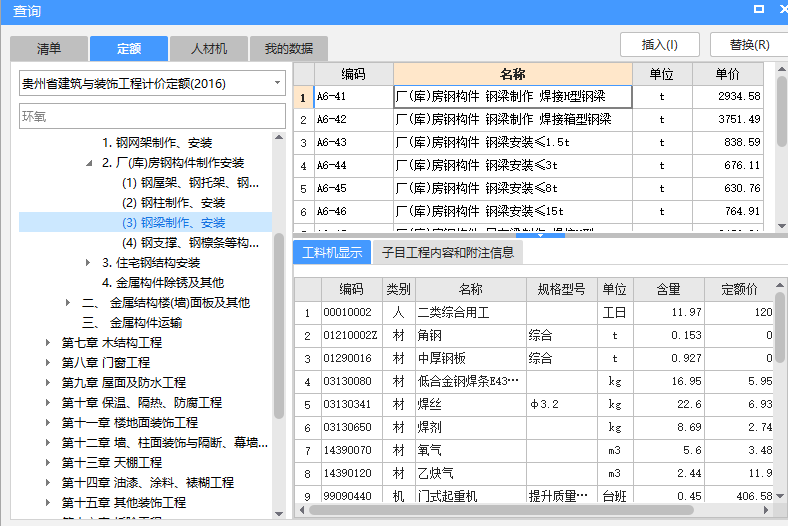Expand 第十一章 楼地面装饰工程
788x526 pixels.
click(x=48, y=423)
